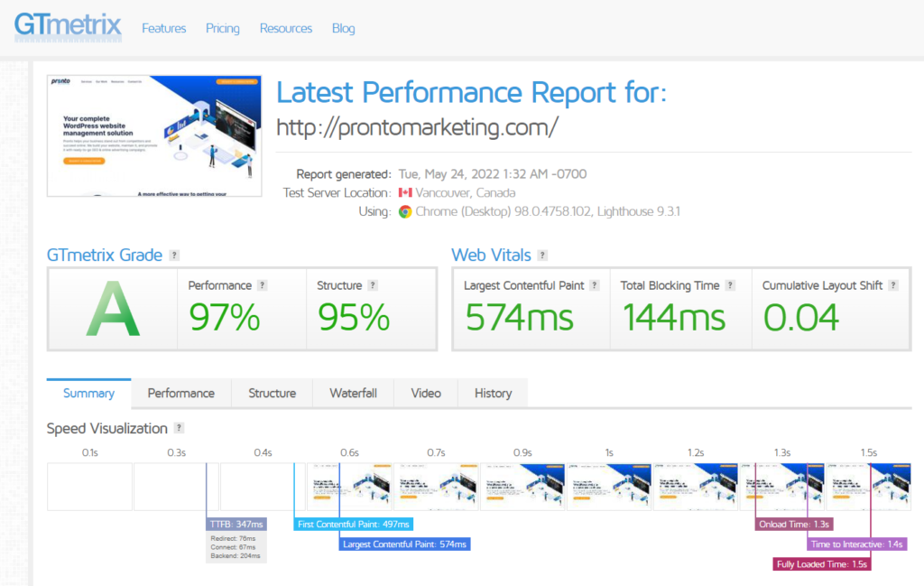The width and height of the screenshot is (924, 586).
Task: Open the Waterfall tab
Action: (x=353, y=393)
